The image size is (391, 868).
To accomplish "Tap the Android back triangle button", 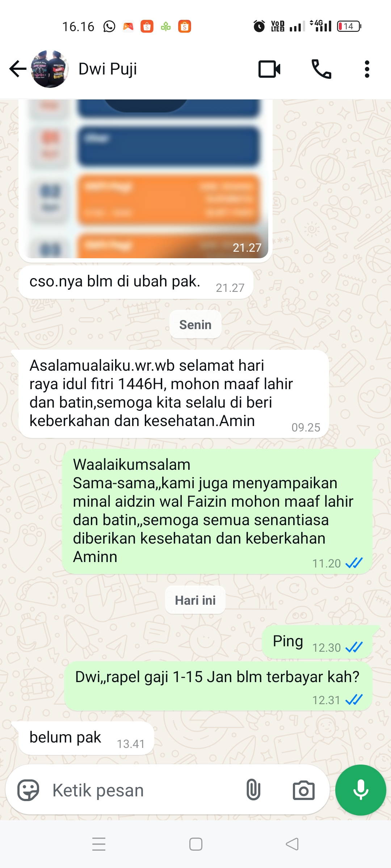I will tap(292, 844).
